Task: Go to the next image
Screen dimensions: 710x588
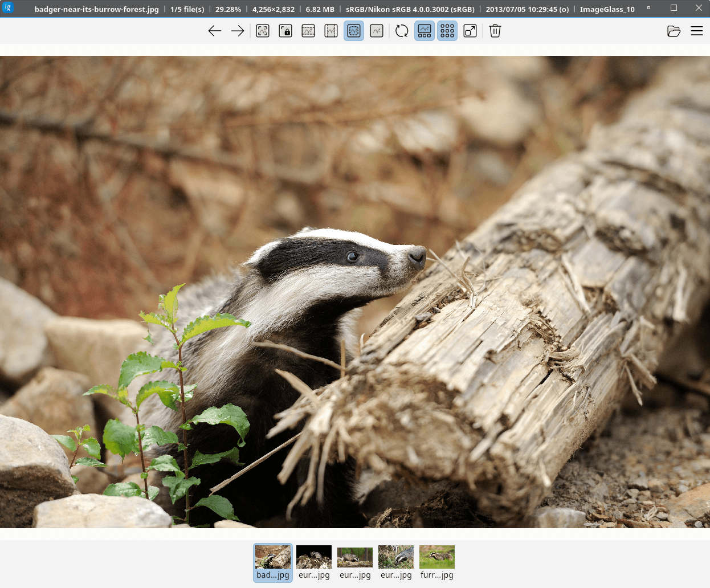Action: tap(237, 31)
